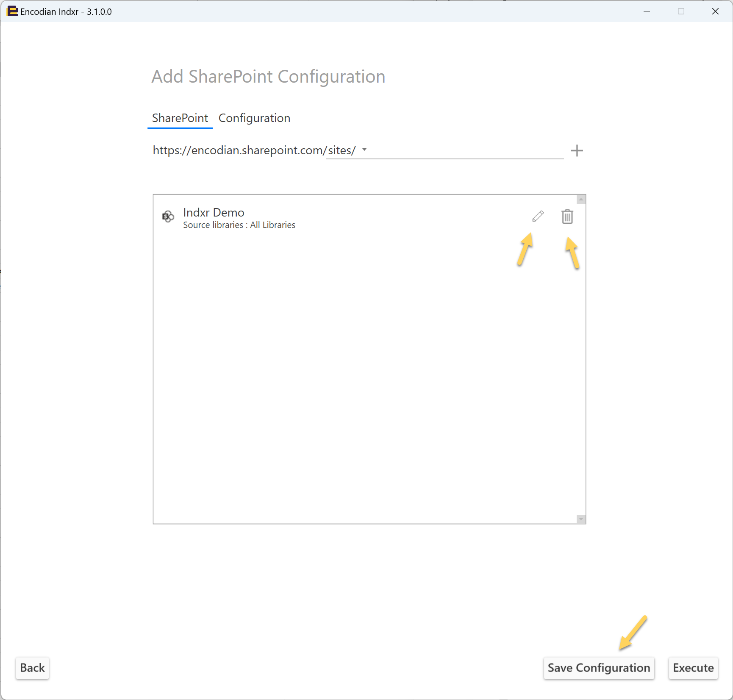Switch to the SharePoint tab
The width and height of the screenshot is (733, 700).
tap(180, 118)
